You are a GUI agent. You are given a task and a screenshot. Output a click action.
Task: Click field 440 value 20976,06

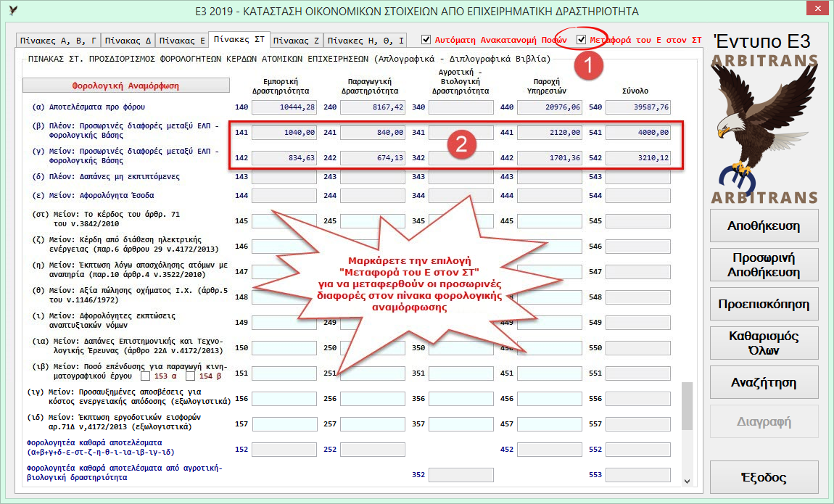point(550,107)
